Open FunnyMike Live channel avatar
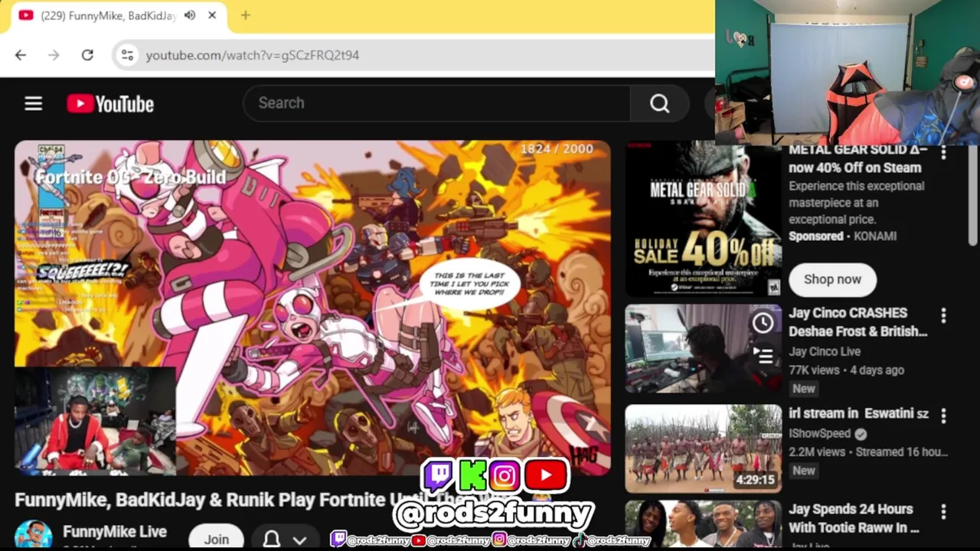 pyautogui.click(x=33, y=535)
